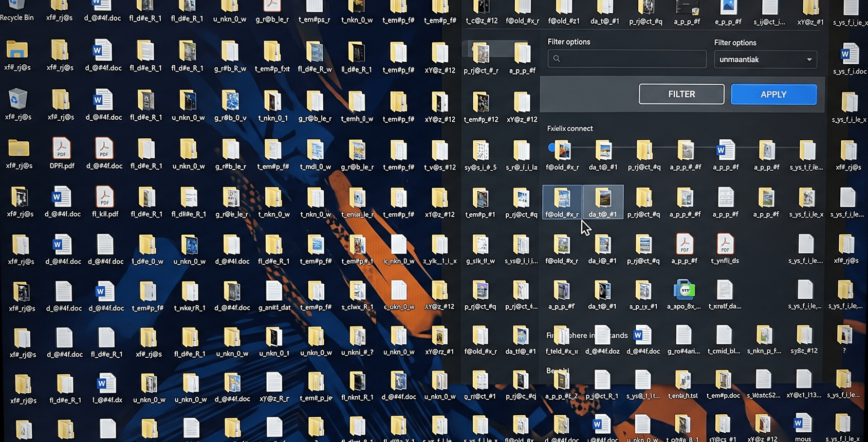Open the fl_kll.pdf document icon
This screenshot has height=442, width=868.
tap(105, 197)
